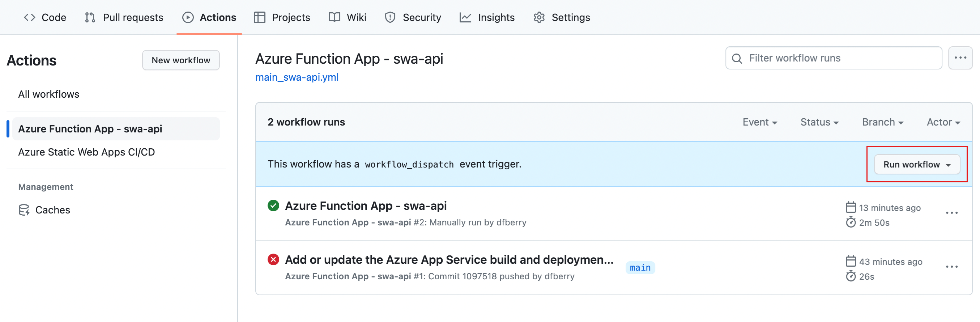Open failed run Add or update Azure App Service

(x=449, y=259)
